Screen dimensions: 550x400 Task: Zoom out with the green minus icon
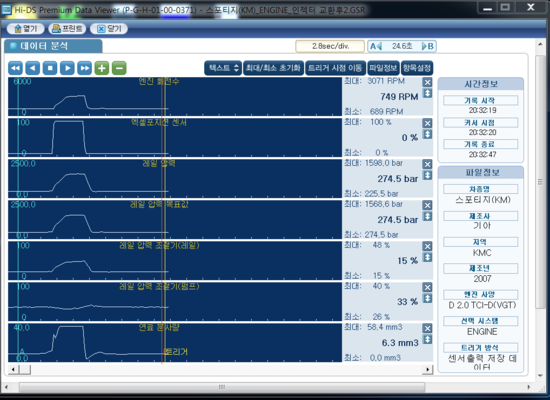pos(119,68)
